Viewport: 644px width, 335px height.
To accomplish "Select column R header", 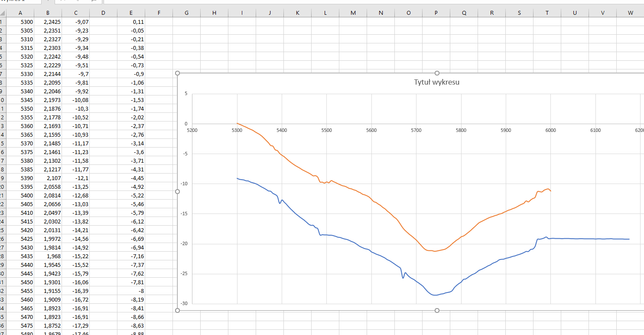I will (491, 13).
